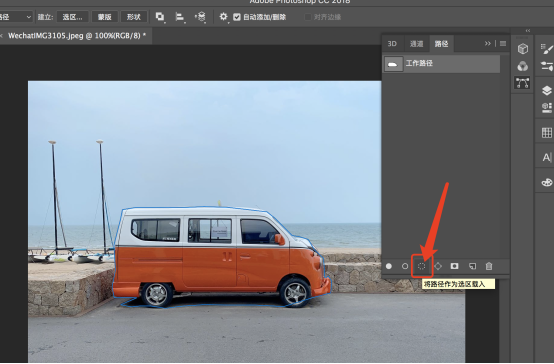Image resolution: width=554 pixels, height=364 pixels.
Task: Switch to the 3D panel tab
Action: click(x=392, y=44)
